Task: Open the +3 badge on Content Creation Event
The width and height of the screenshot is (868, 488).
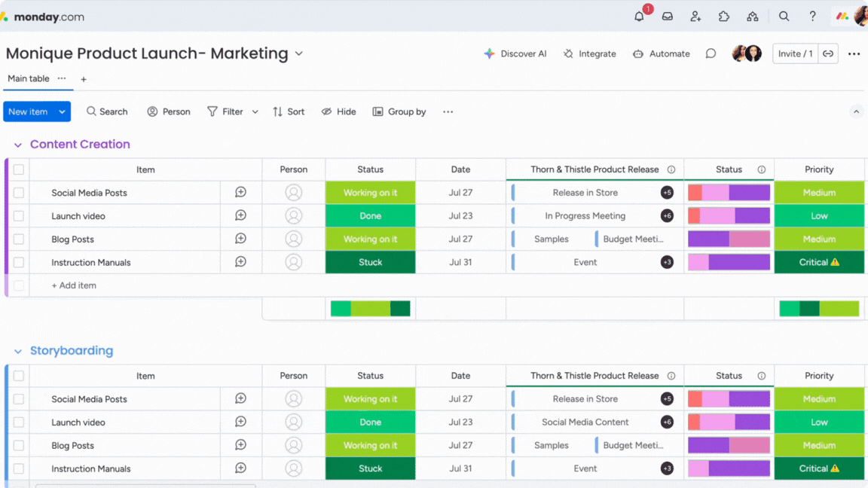Action: coord(667,262)
